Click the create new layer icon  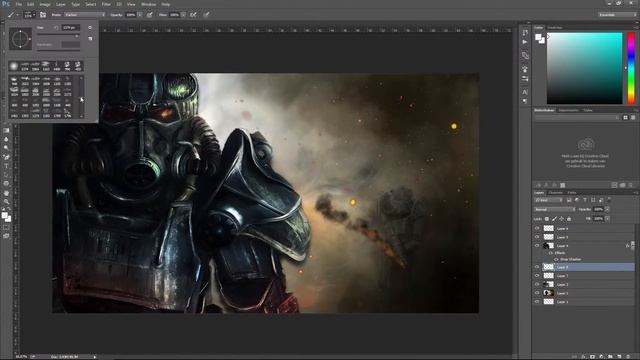pos(619,357)
